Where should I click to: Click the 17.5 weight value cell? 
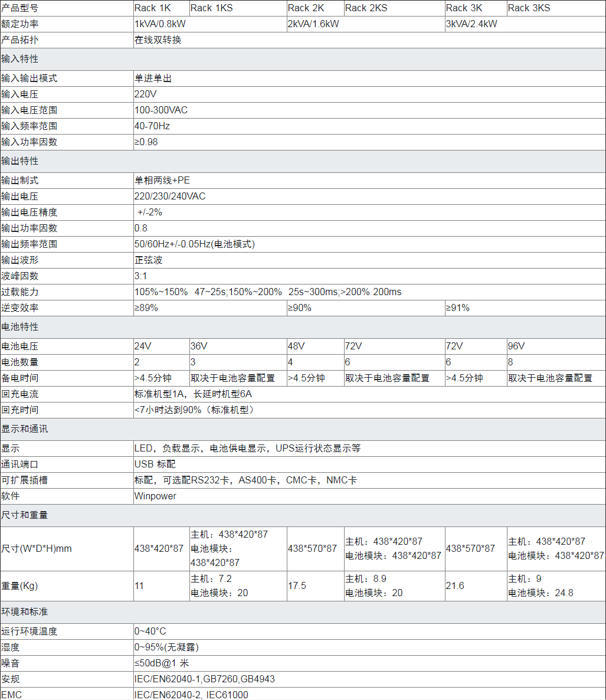pos(297,585)
